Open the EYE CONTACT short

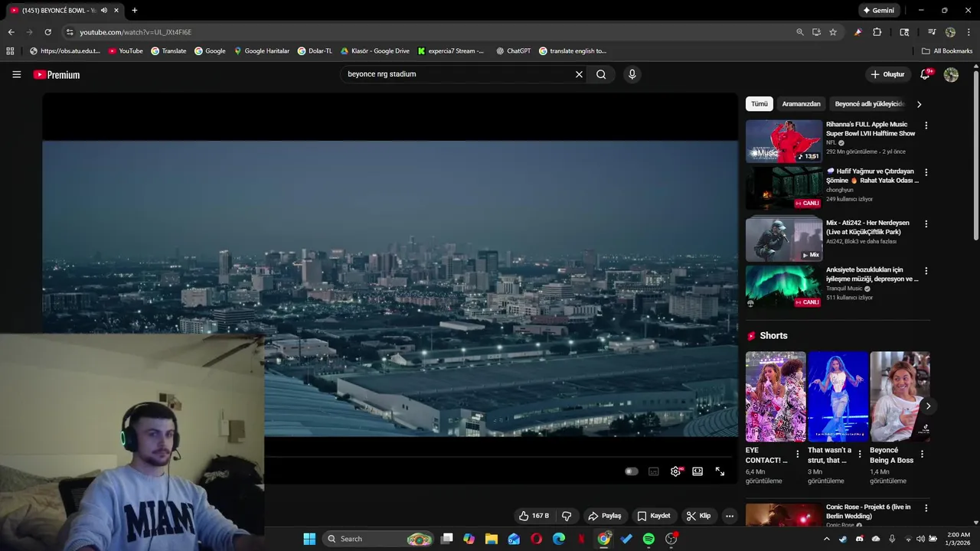(776, 396)
